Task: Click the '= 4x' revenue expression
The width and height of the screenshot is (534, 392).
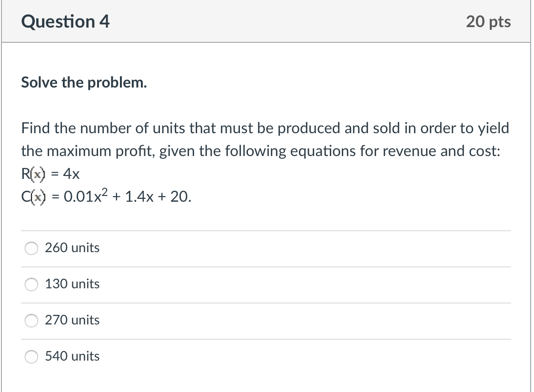Action: click(x=65, y=174)
